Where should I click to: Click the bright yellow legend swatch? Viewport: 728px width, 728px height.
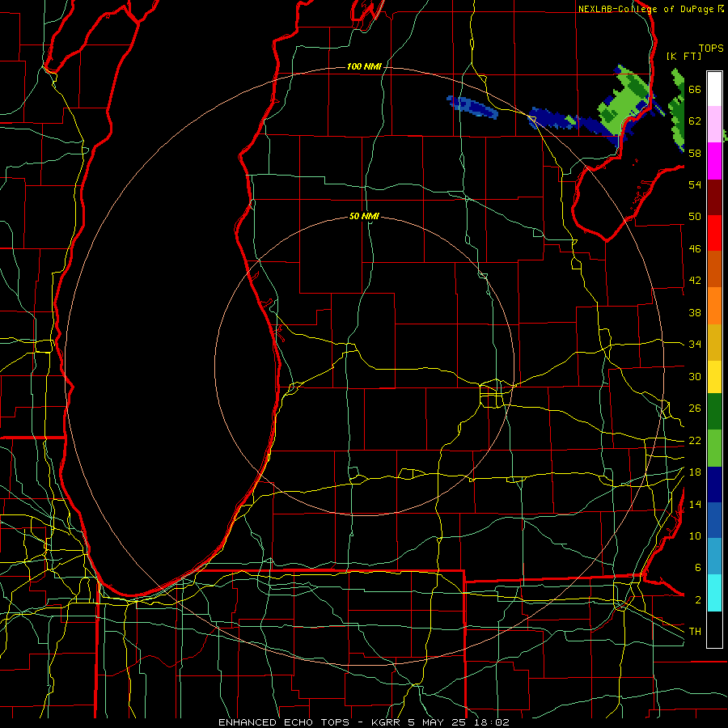(x=714, y=377)
